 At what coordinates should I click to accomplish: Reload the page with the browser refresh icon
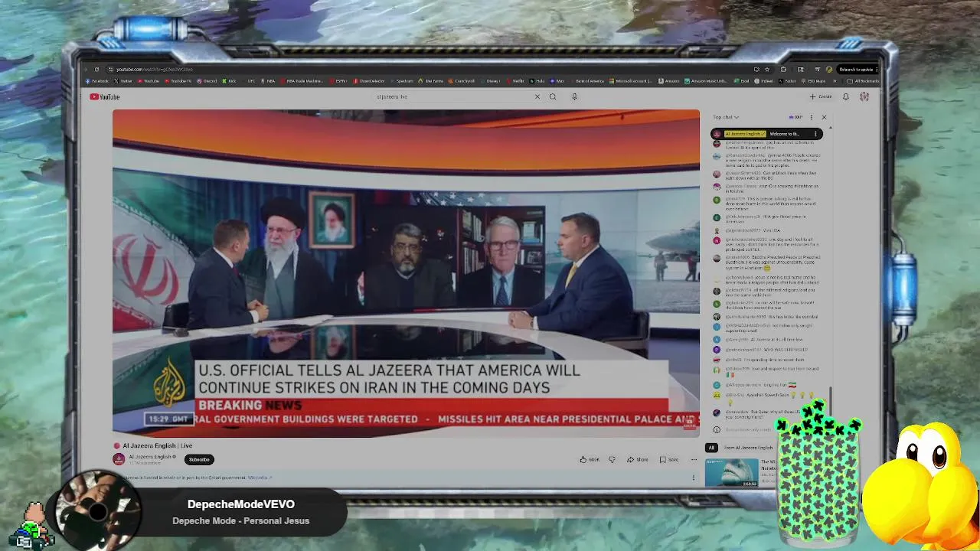click(x=96, y=70)
